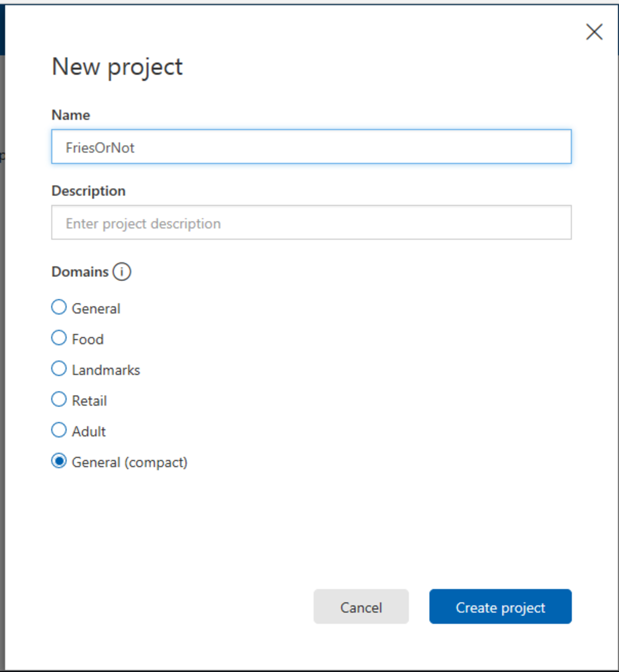This screenshot has height=672, width=619.
Task: Close the New project dialog
Action: 594,32
